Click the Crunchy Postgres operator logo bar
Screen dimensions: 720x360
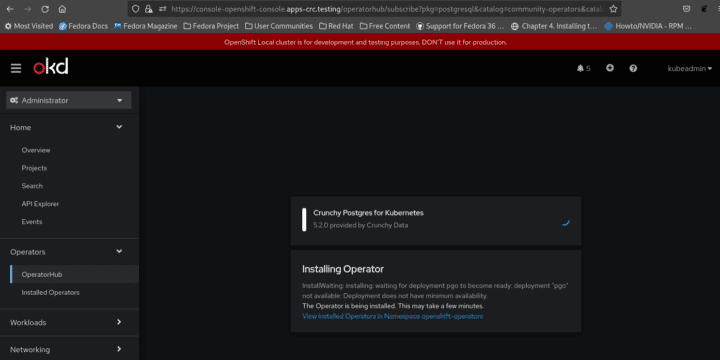click(304, 219)
